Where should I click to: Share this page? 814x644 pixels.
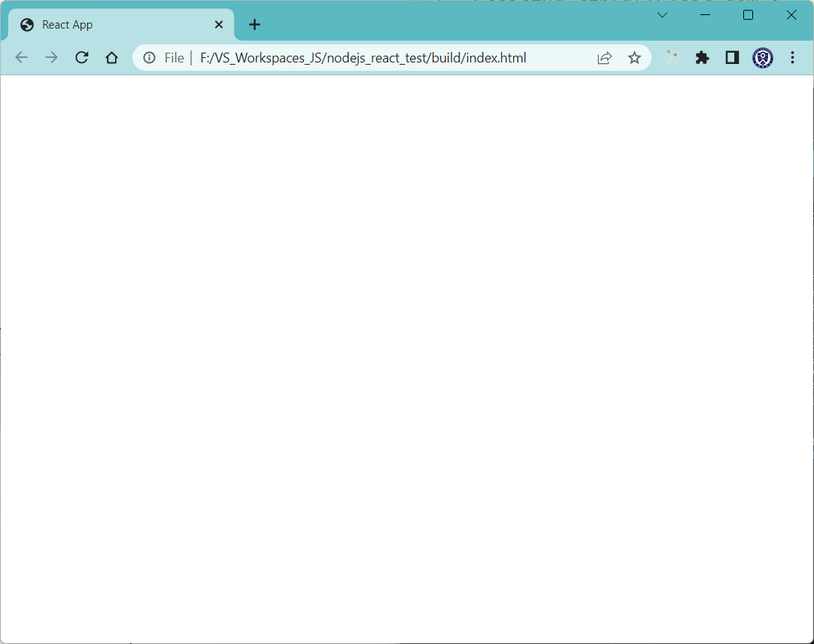point(604,58)
